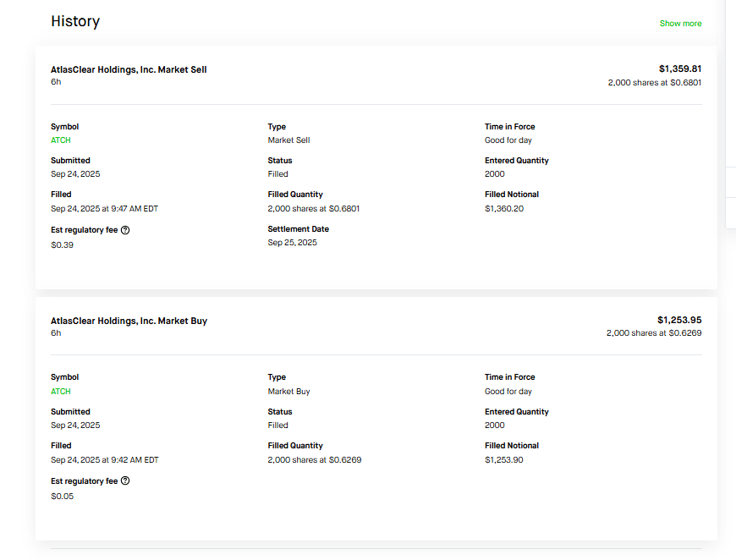Click help icon beside Market Sell regulatory fee
The image size is (736, 560).
[125, 229]
